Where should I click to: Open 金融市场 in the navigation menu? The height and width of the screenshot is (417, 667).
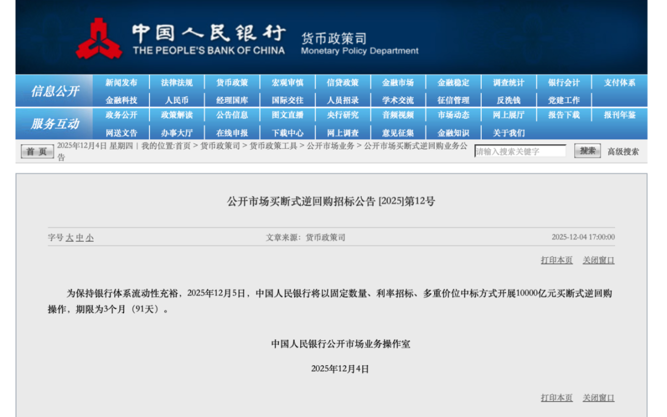coord(398,83)
